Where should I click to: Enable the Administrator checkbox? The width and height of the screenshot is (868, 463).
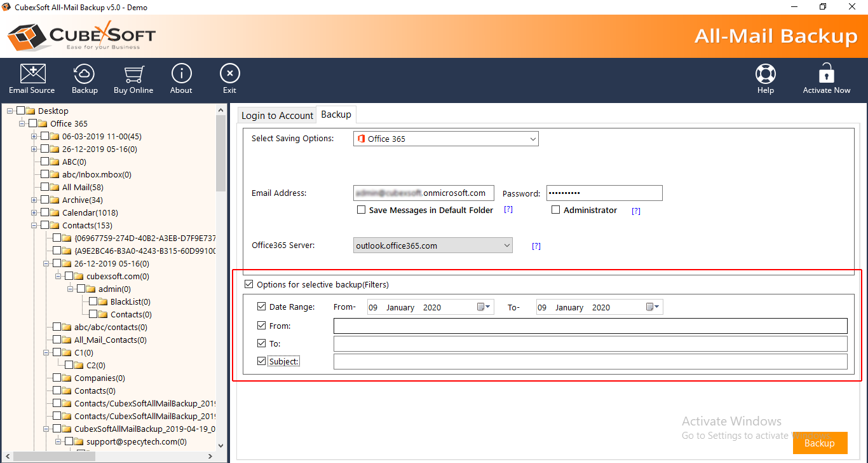pyautogui.click(x=556, y=210)
